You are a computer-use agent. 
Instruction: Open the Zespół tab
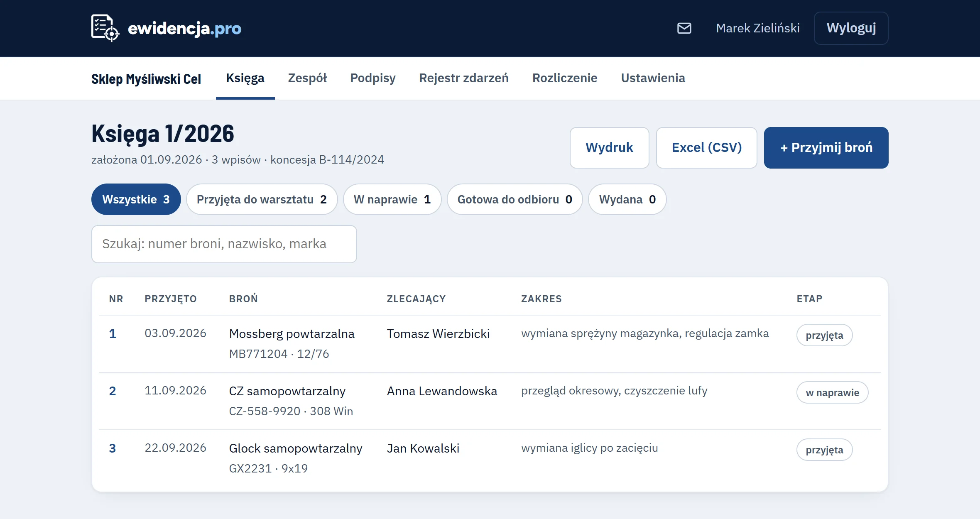pyautogui.click(x=307, y=78)
